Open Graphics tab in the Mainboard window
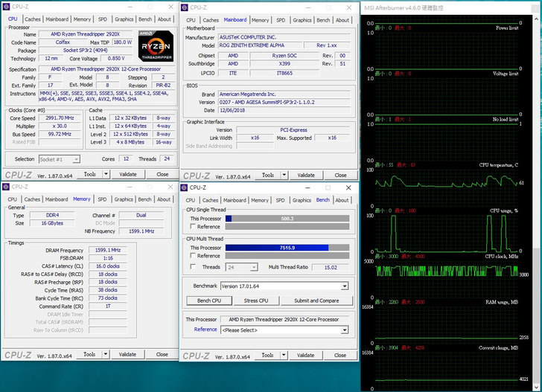This screenshot has width=542, height=392. pyautogui.click(x=302, y=20)
